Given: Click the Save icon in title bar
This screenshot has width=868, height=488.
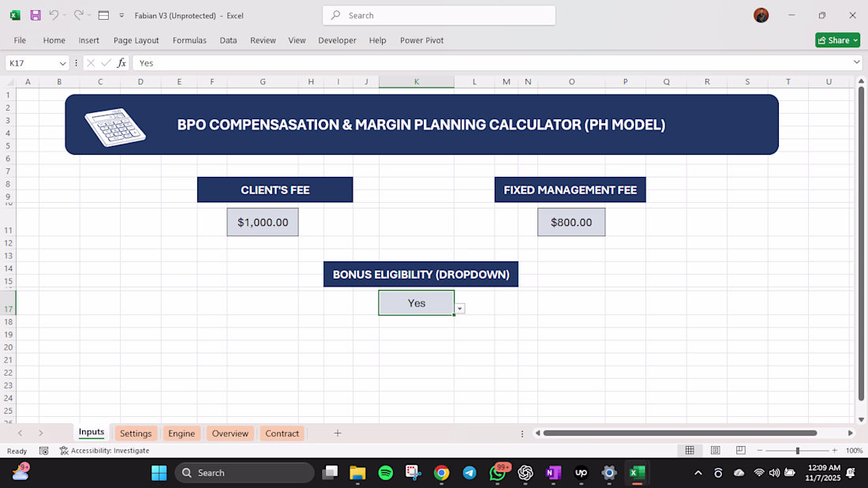Looking at the screenshot, I should tap(36, 16).
